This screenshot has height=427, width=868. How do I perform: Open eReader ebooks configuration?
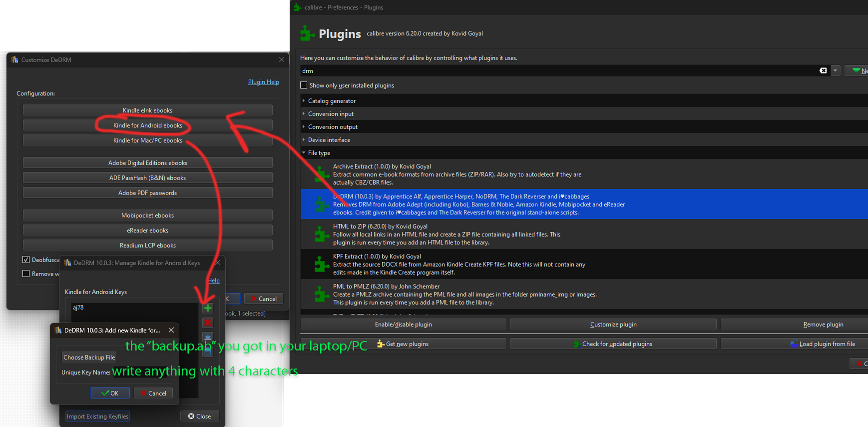pyautogui.click(x=148, y=230)
